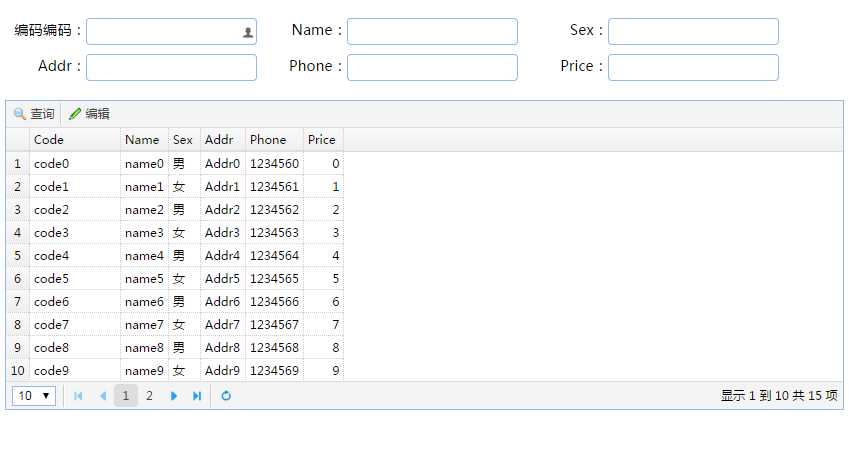Click the Phone column header
The image size is (849, 451).
point(268,140)
